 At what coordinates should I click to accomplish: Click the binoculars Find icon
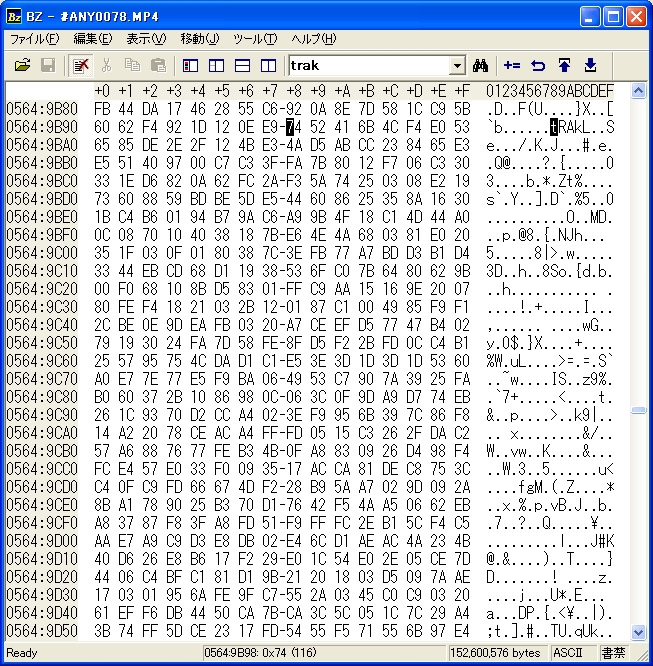tap(480, 65)
